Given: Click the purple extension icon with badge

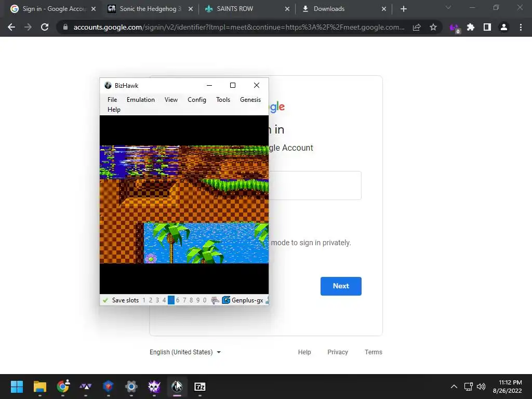Looking at the screenshot, I should [x=454, y=28].
